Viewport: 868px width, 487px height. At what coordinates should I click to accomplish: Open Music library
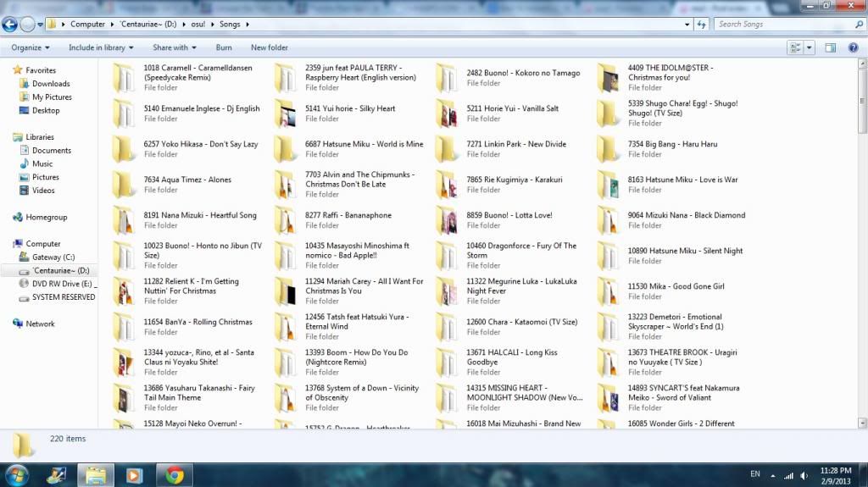click(42, 163)
